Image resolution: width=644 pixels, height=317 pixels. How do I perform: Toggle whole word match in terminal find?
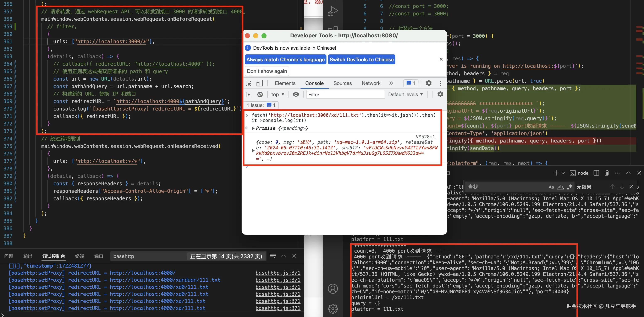click(560, 187)
